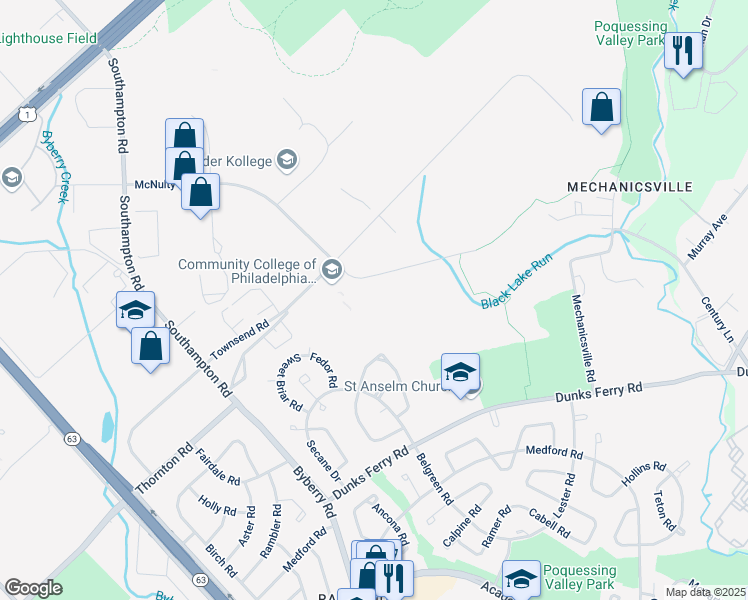
Task: Click the Community College of Philadelphia icon
Action: tap(332, 270)
